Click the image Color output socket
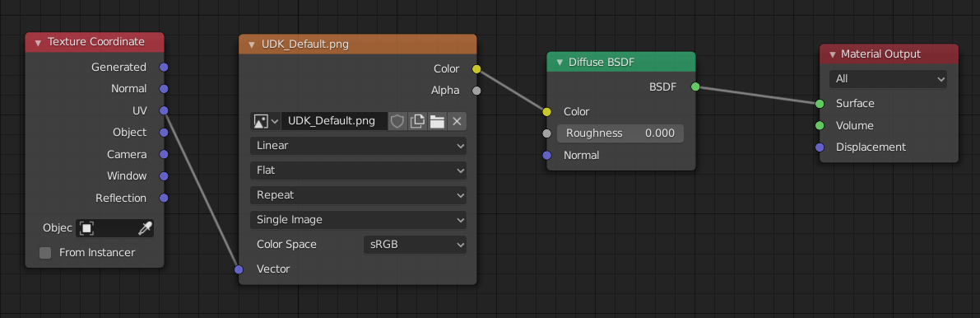The height and width of the screenshot is (318, 980). [476, 69]
